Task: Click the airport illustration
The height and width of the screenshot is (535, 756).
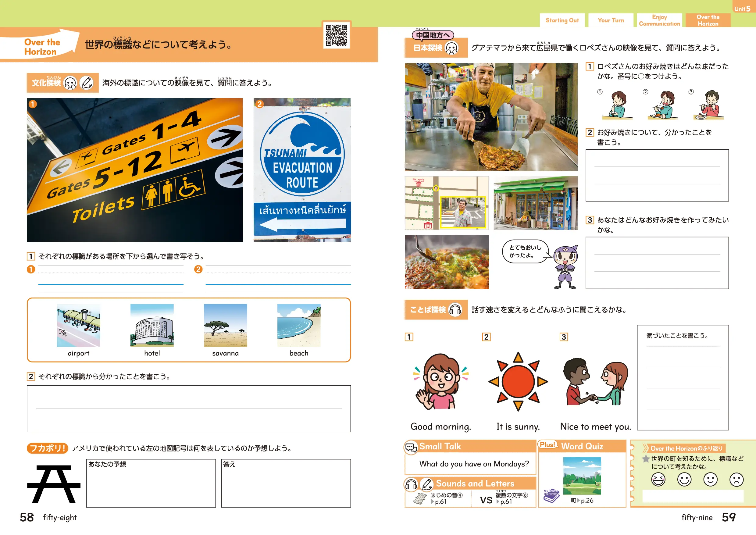Action: [78, 325]
